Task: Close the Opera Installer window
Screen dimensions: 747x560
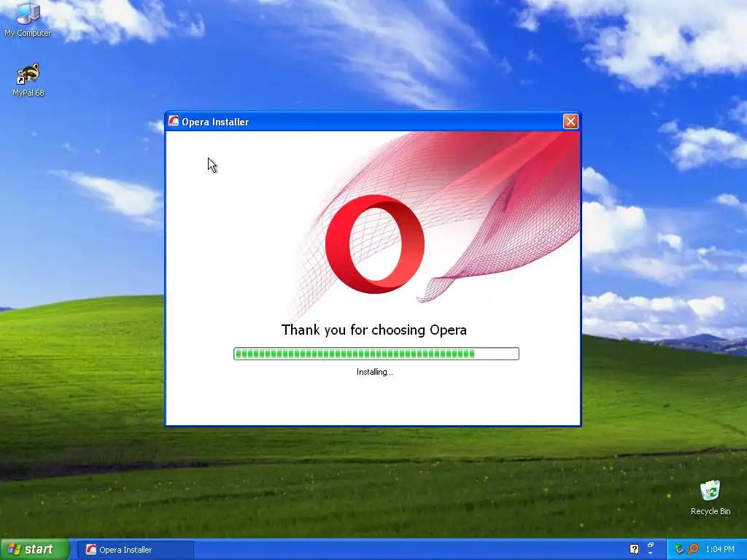Action: (x=570, y=122)
